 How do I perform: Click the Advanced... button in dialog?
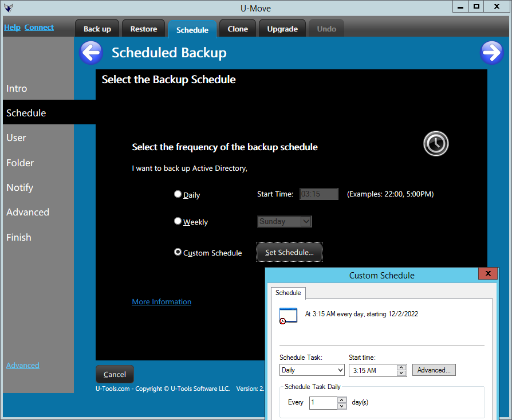[x=434, y=370]
